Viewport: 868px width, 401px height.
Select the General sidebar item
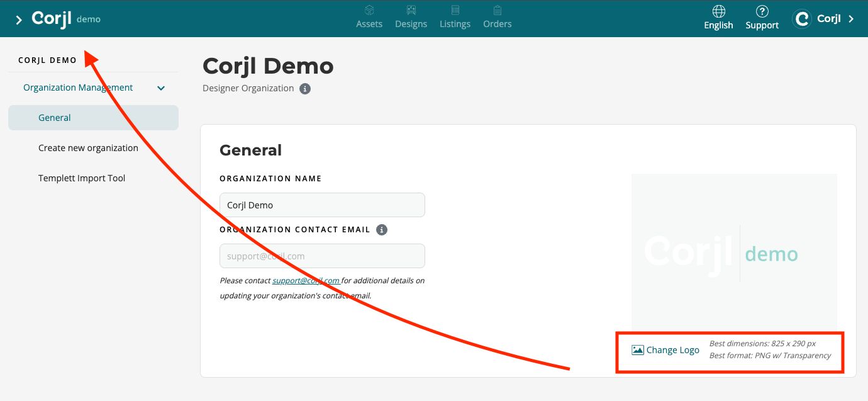(x=93, y=118)
